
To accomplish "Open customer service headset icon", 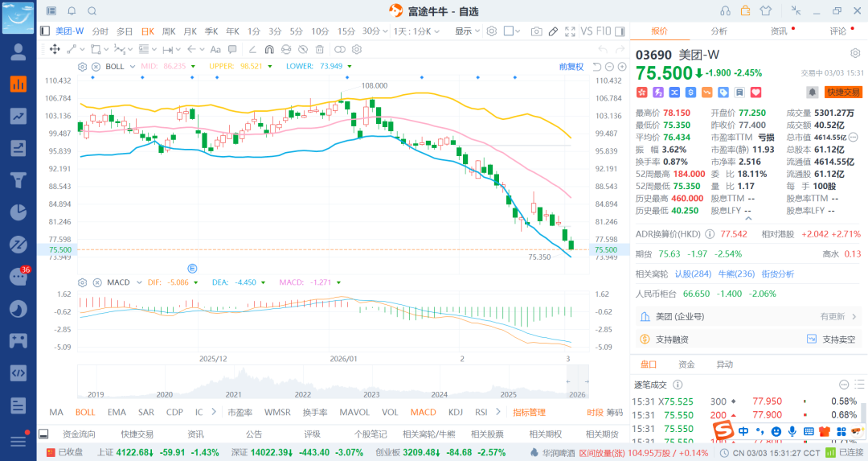I will point(726,10).
